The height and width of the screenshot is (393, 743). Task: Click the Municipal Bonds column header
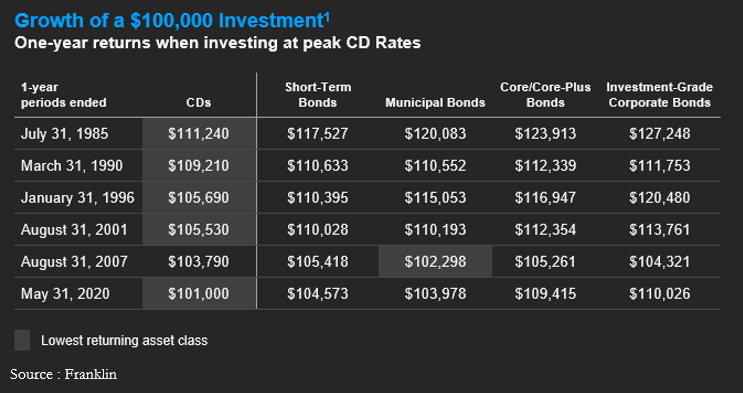[x=435, y=103]
